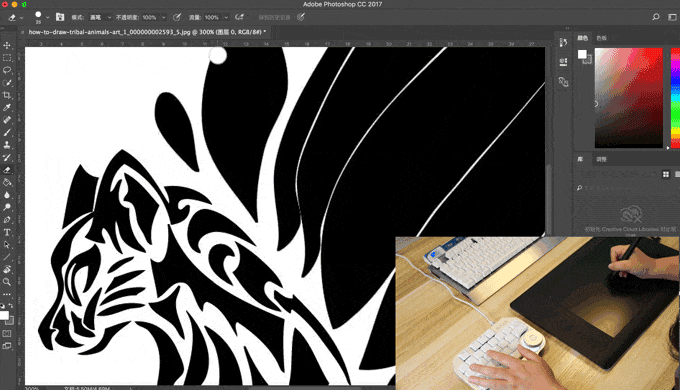
Task: Open the eraser mode dropdown
Action: 100,17
